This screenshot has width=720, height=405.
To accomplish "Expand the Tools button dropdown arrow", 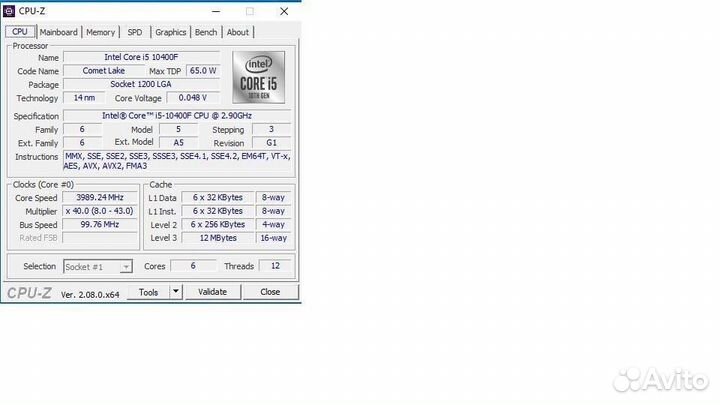I will [176, 292].
